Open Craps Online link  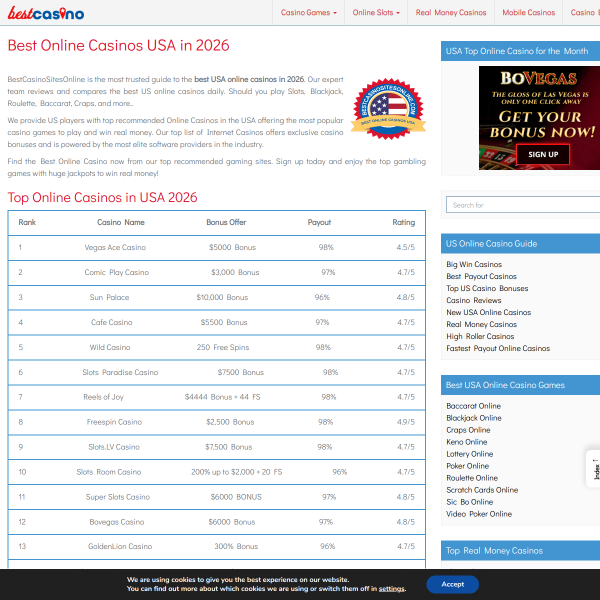[x=468, y=430]
